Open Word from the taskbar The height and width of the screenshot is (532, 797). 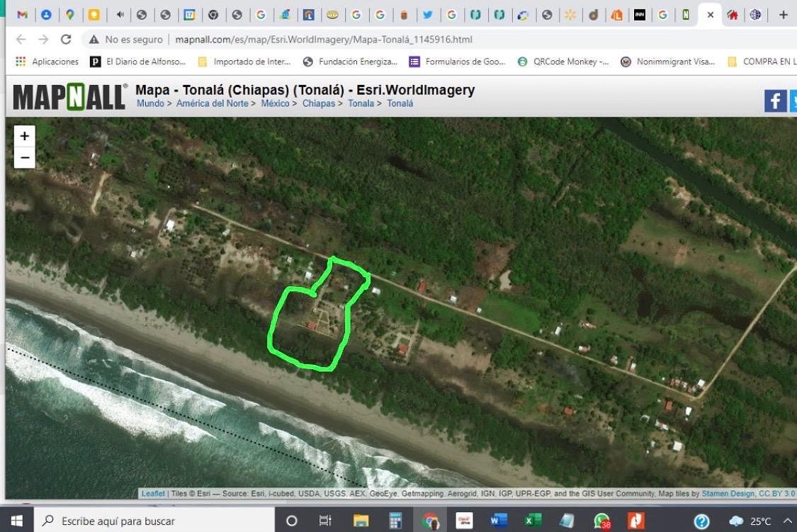[499, 521]
